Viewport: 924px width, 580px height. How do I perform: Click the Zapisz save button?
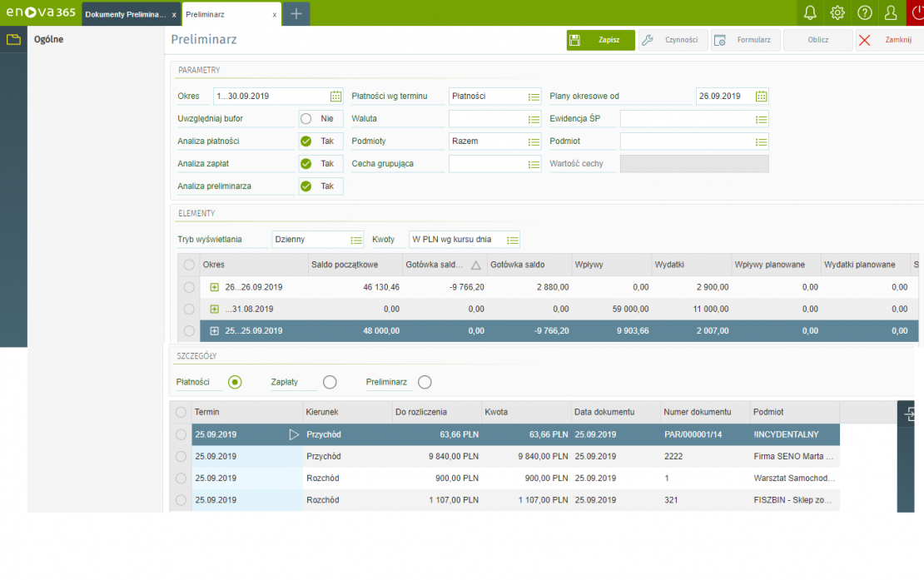point(600,40)
